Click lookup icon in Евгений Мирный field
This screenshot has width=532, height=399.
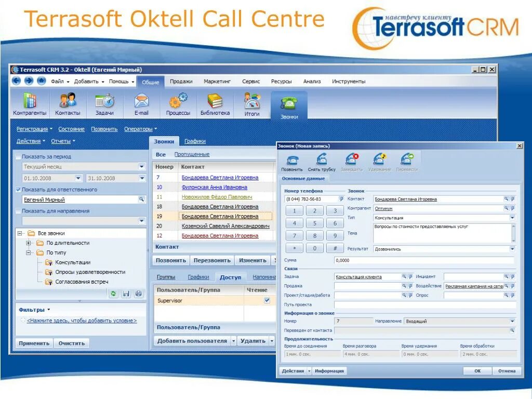point(141,199)
